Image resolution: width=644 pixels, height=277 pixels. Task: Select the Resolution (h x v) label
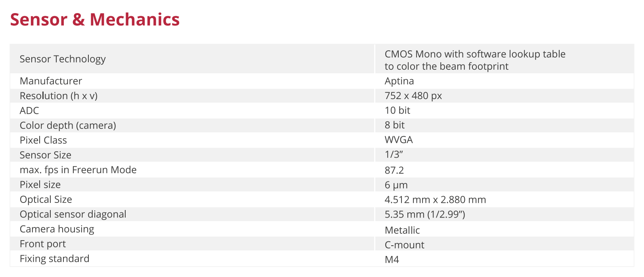click(59, 96)
